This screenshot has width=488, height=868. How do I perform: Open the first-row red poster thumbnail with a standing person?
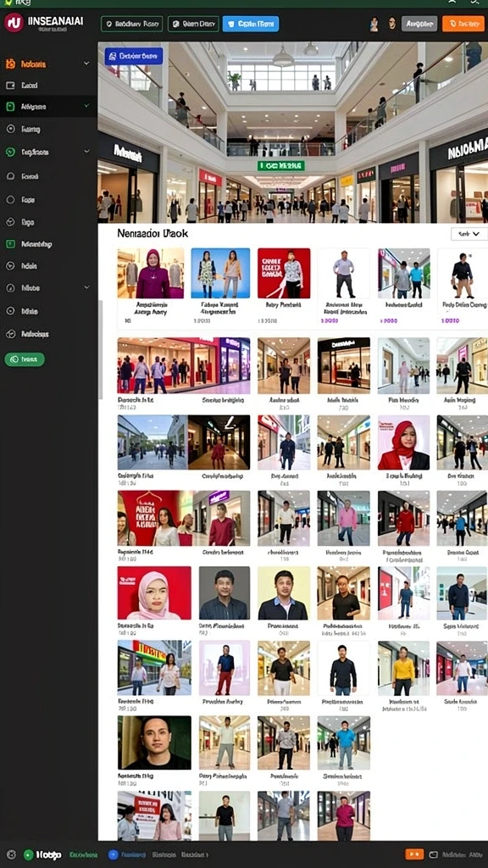(284, 273)
